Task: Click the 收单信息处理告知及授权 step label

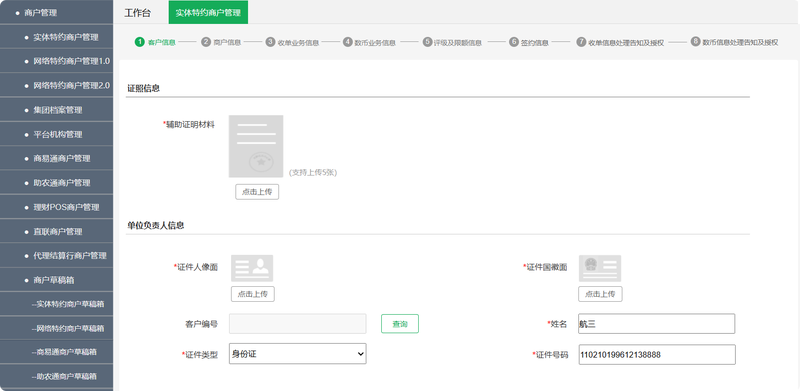Action: [626, 43]
